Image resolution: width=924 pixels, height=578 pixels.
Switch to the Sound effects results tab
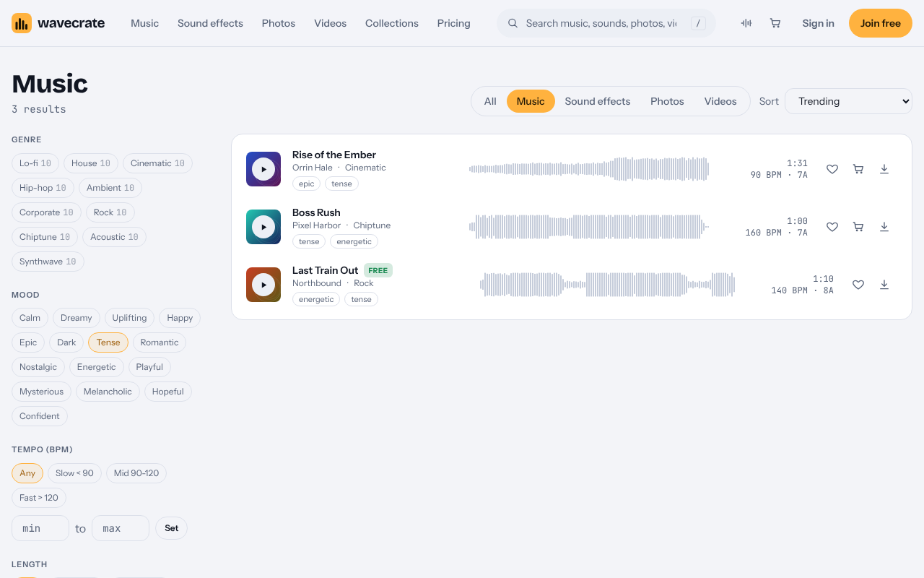pos(598,101)
